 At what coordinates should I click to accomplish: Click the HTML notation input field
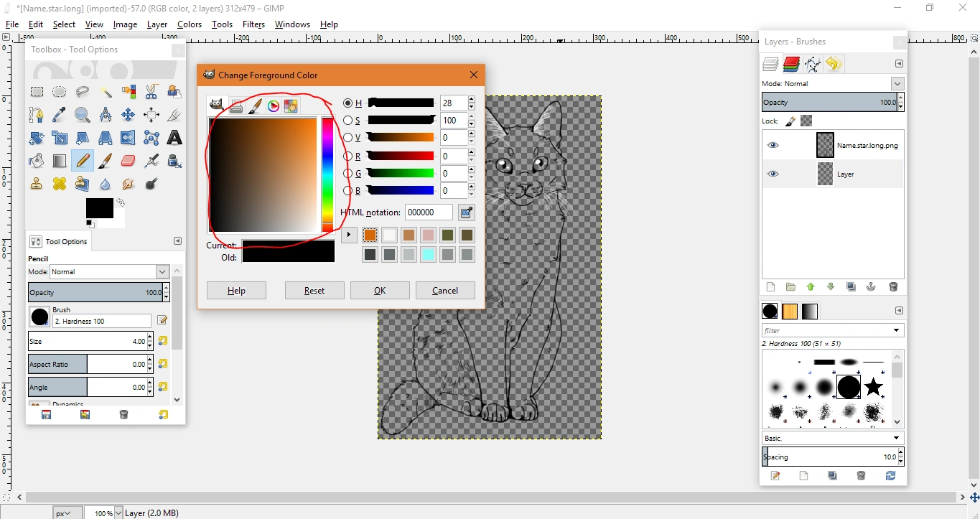pos(429,212)
